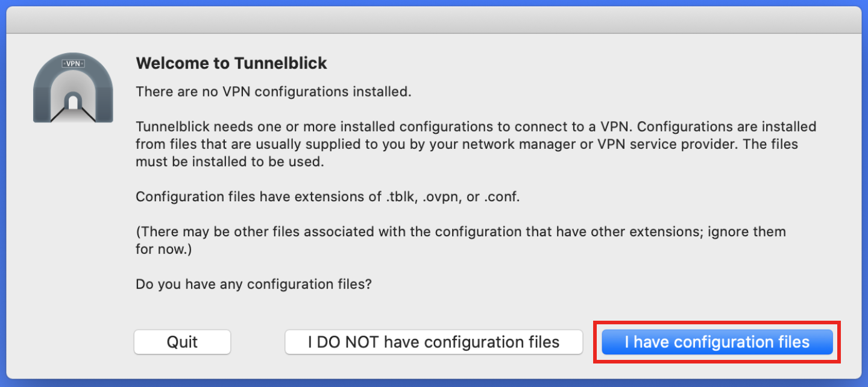The height and width of the screenshot is (387, 868).
Task: Click the paragraph starting "Tunnelblick needs one"
Action: (476, 145)
